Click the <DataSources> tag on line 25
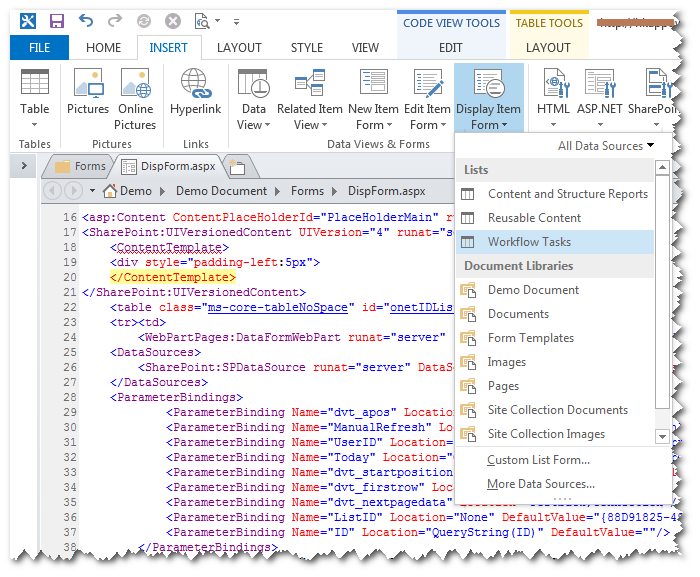 click(x=155, y=352)
